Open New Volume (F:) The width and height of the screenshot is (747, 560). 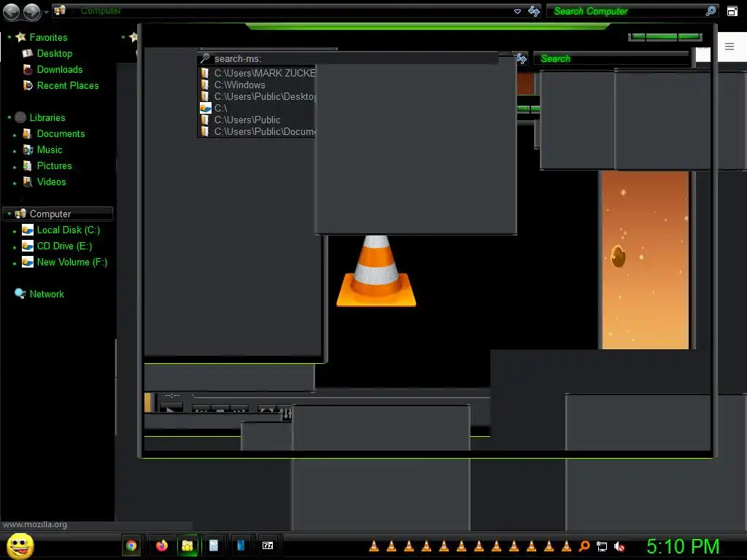72,262
